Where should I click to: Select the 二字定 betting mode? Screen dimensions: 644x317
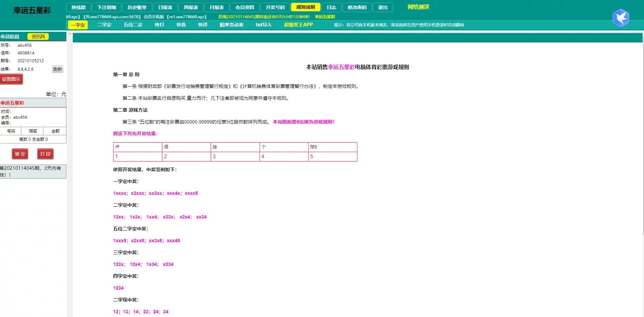pyautogui.click(x=104, y=25)
